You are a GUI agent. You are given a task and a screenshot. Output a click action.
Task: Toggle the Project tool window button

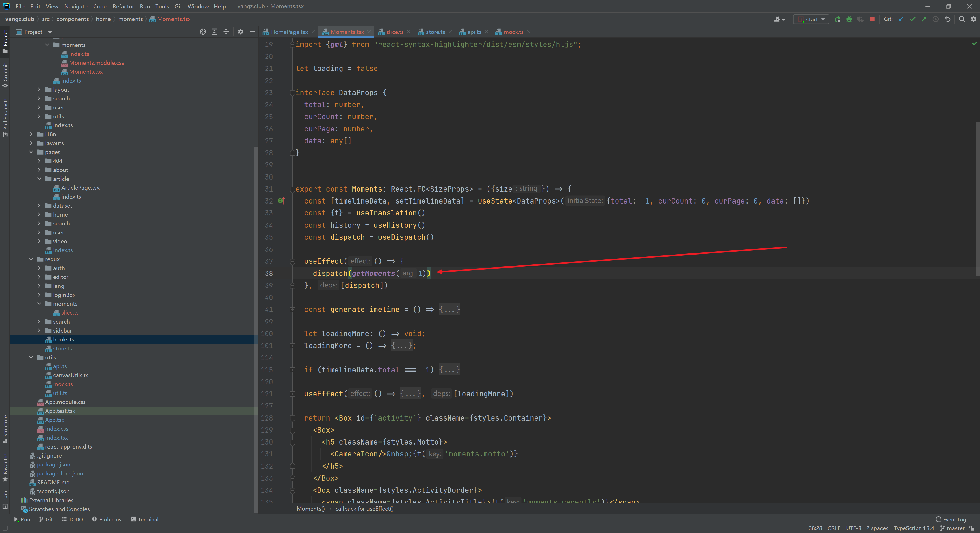point(5,41)
